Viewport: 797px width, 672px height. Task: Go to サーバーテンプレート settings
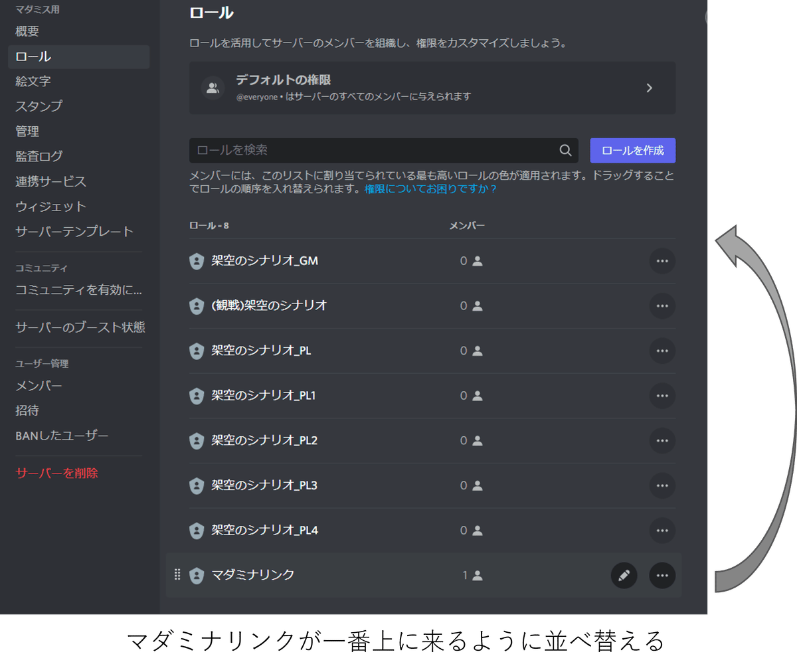(x=78, y=231)
